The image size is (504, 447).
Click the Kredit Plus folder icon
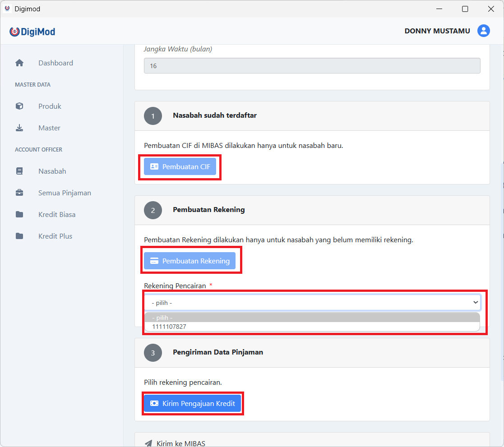19,236
